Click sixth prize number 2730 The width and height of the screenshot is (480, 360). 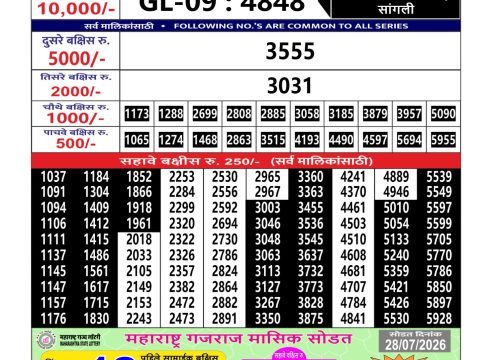click(x=225, y=239)
